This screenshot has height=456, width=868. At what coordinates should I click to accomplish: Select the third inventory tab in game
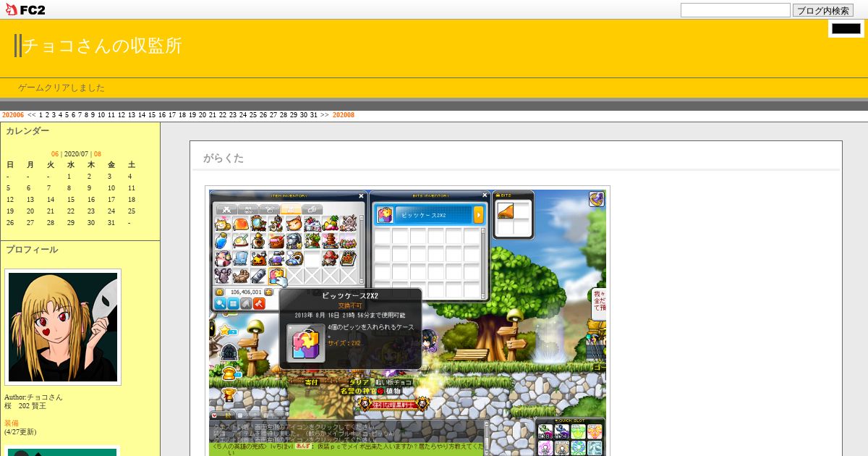click(270, 209)
